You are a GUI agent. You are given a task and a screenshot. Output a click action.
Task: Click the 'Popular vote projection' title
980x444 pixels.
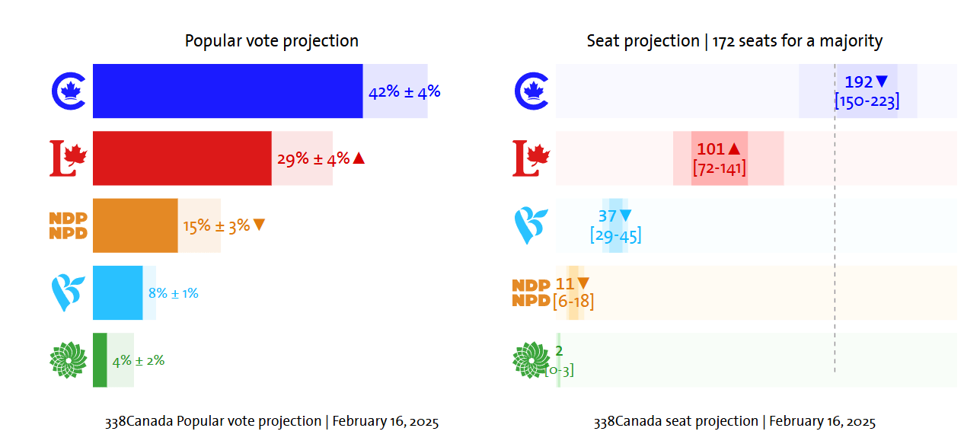tap(272, 41)
